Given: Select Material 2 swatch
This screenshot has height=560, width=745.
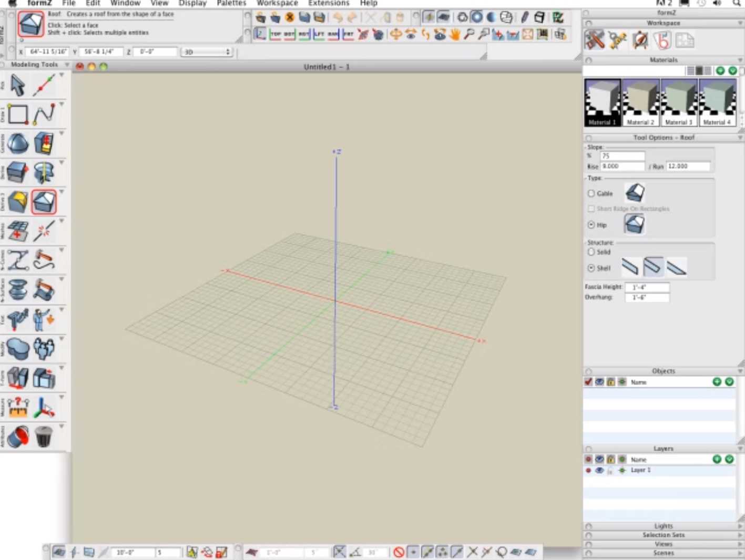Looking at the screenshot, I should pos(640,102).
